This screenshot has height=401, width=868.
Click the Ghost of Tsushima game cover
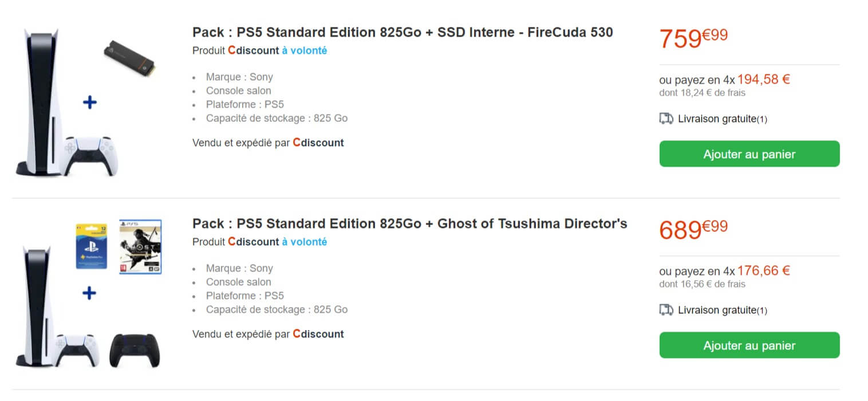click(x=140, y=246)
